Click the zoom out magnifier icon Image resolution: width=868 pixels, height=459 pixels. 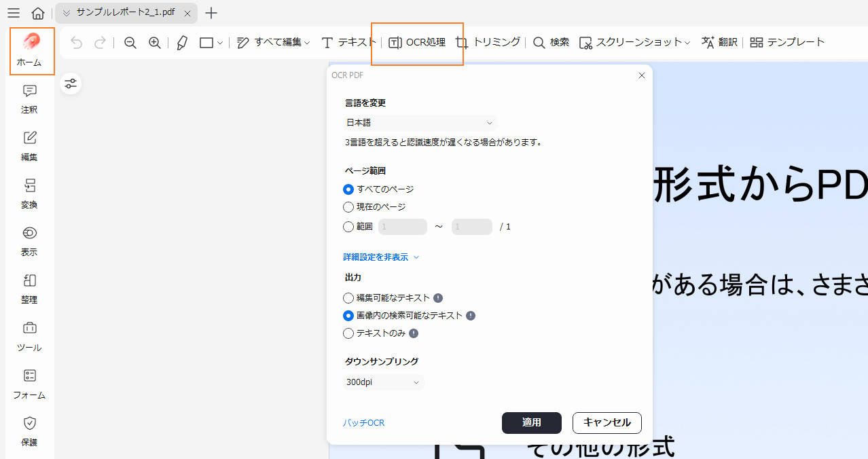[x=130, y=43]
